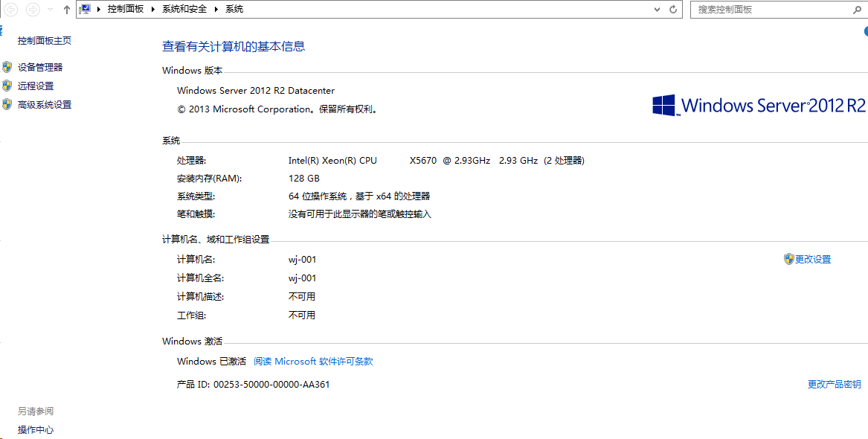Expand the arrow after 系统和安全 breadcrumb

216,10
